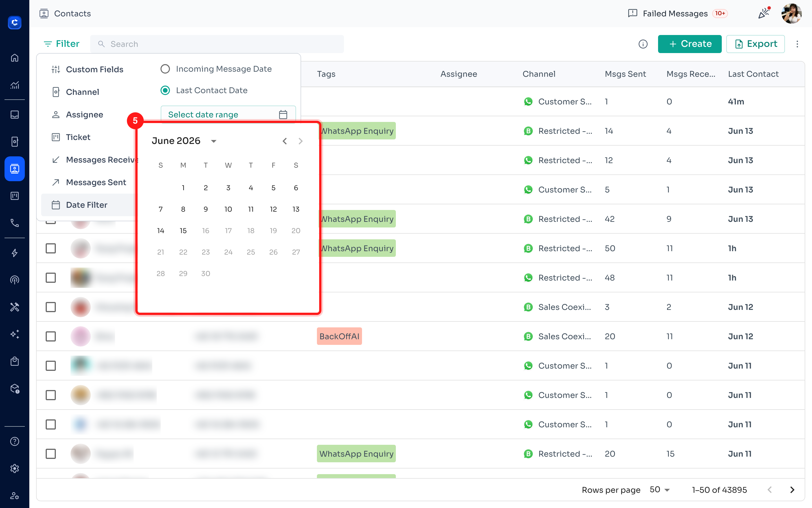The height and width of the screenshot is (508, 812).
Task: Click in the Search contacts field
Action: pos(217,44)
